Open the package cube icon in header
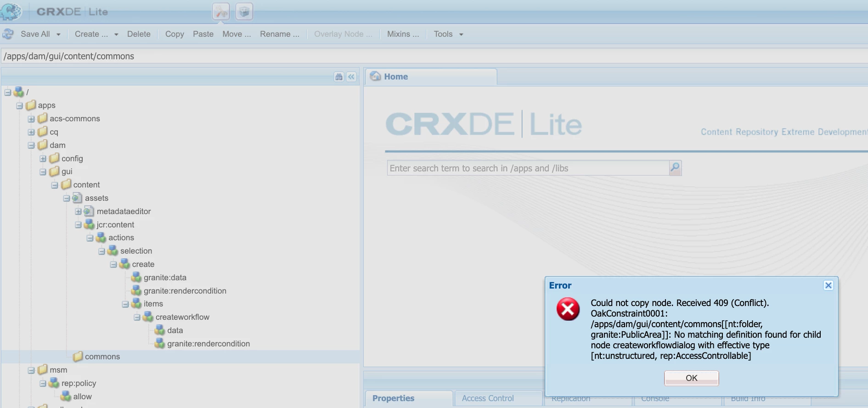 pos(244,11)
